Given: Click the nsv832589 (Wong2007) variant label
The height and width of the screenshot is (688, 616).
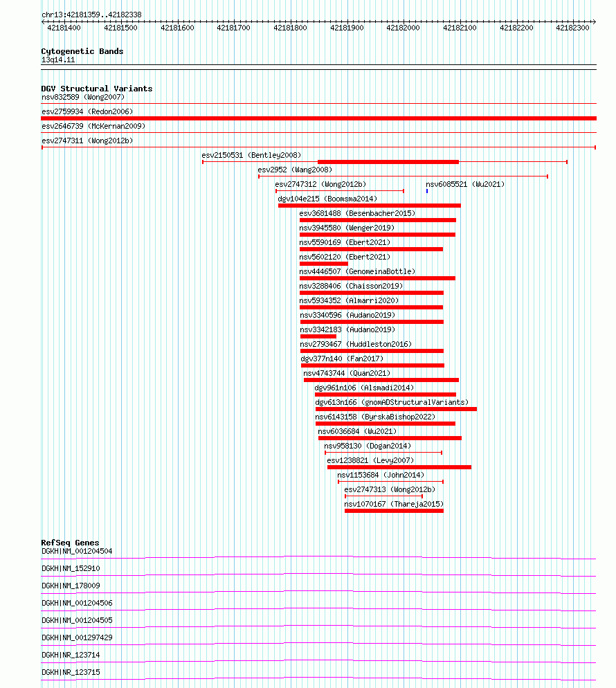Looking at the screenshot, I should (83, 97).
